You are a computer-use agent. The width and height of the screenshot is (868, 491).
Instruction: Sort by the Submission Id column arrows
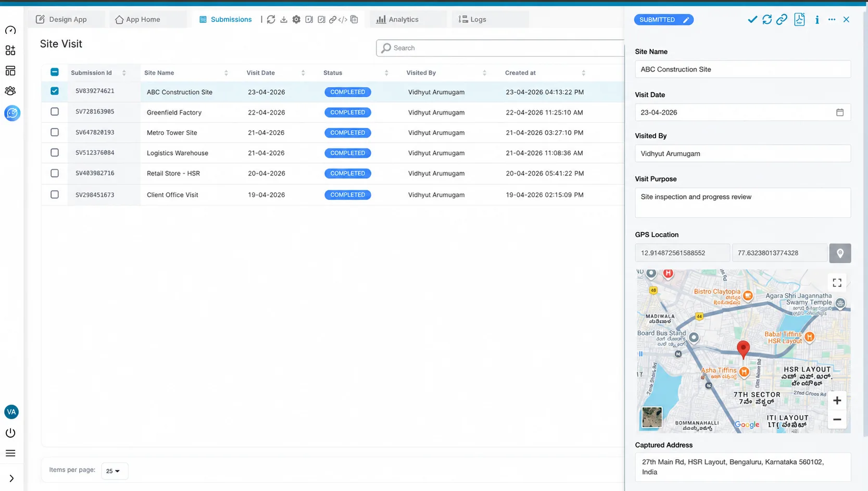click(x=124, y=73)
